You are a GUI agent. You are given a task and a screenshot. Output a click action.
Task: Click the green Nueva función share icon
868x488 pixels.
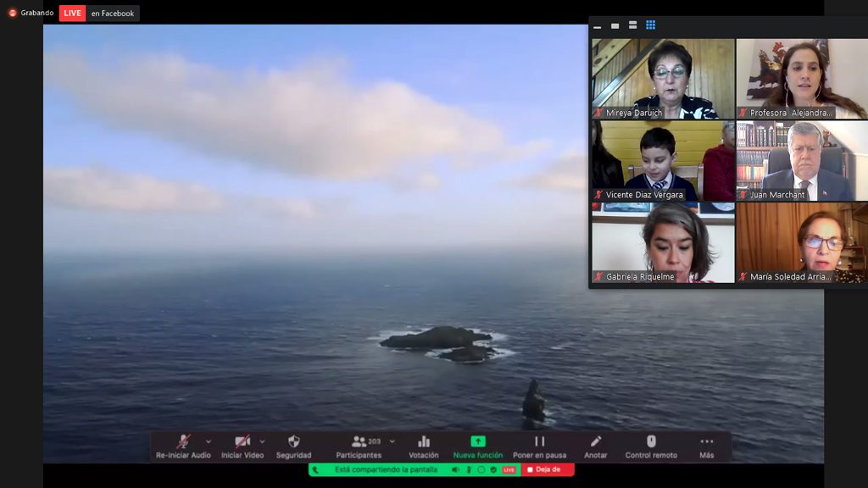[478, 441]
